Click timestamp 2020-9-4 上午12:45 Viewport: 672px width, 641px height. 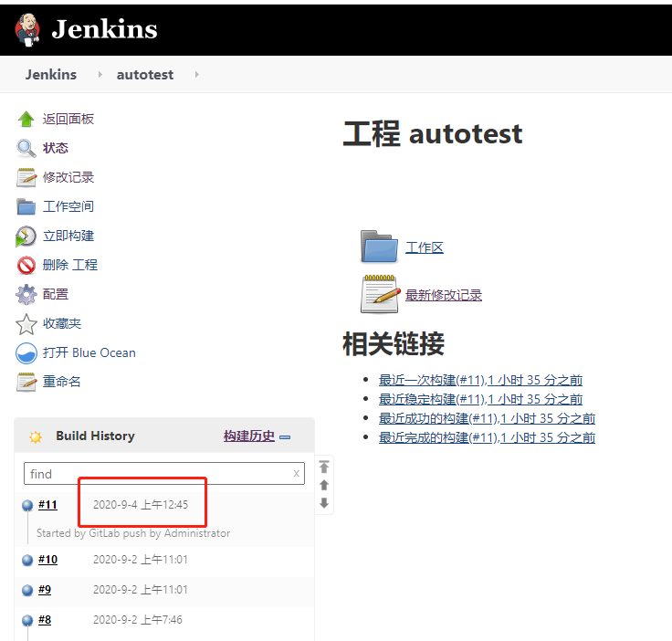pyautogui.click(x=141, y=505)
